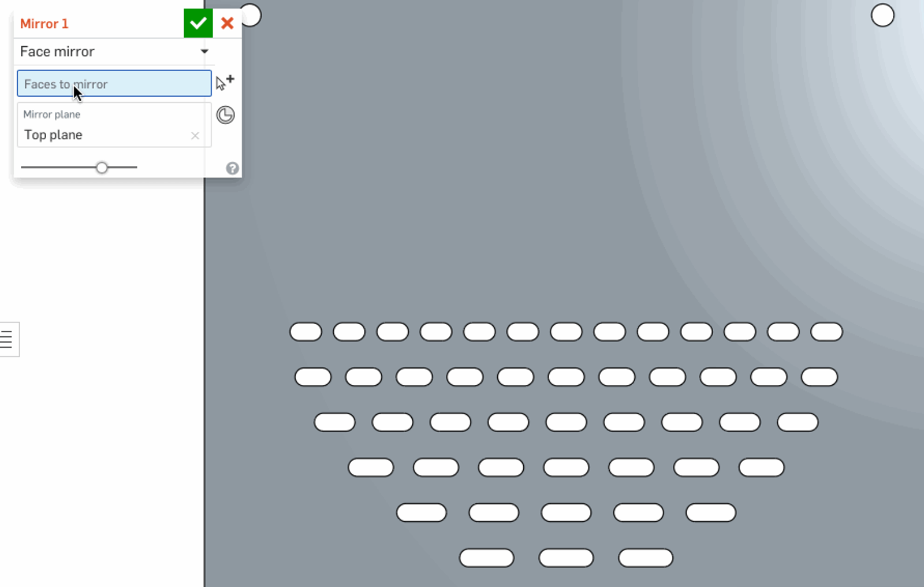Click the gray part face above the slots

tap(462, 173)
